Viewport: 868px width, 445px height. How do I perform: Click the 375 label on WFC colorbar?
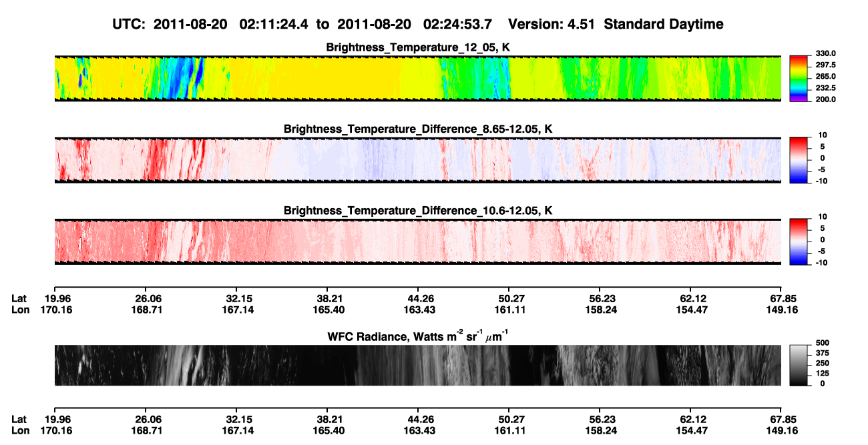pos(822,353)
